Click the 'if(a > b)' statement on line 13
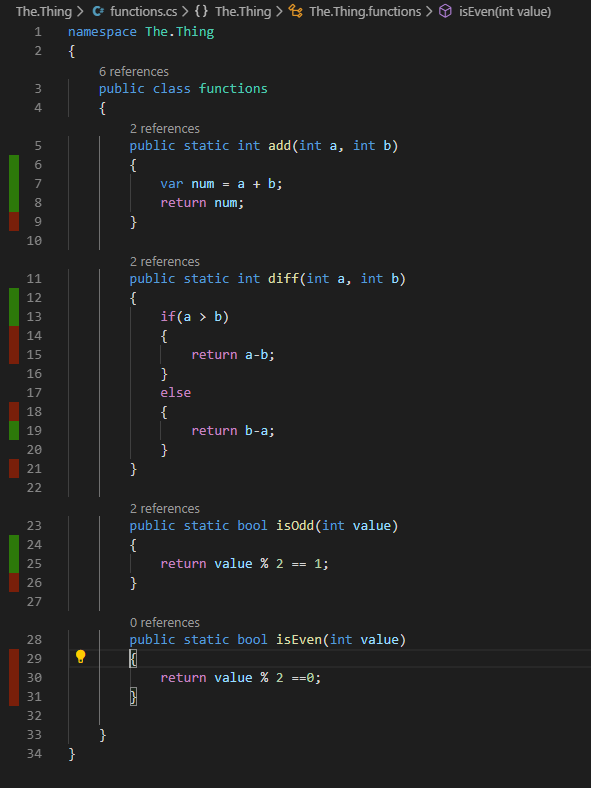591x788 pixels. click(194, 317)
